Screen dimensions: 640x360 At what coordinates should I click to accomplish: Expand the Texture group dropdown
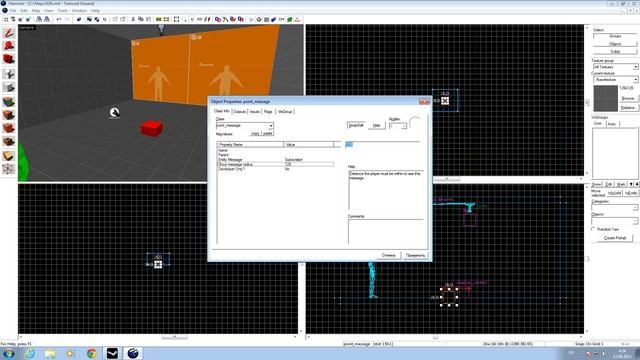pyautogui.click(x=616, y=67)
